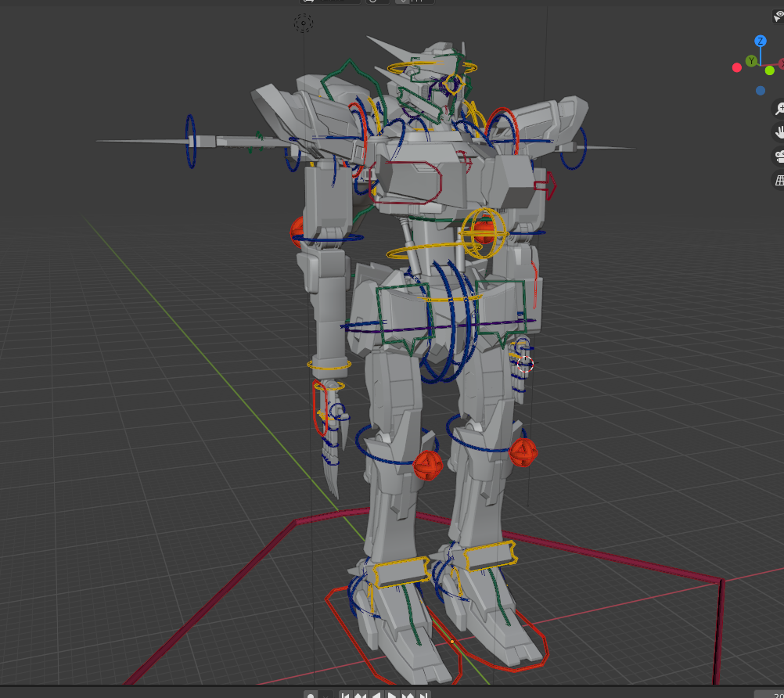Activate the hand pan icon on viewport edge
Viewport: 784px width, 698px height.
(779, 131)
